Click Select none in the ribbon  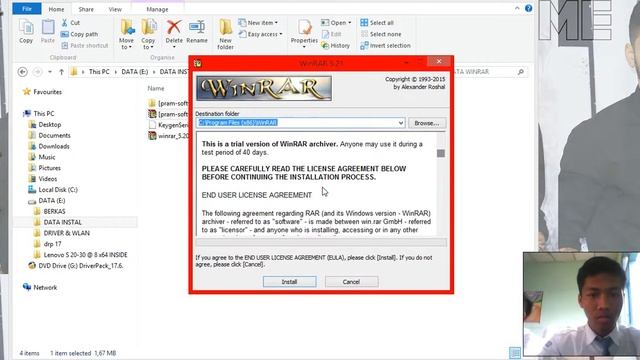click(x=381, y=34)
